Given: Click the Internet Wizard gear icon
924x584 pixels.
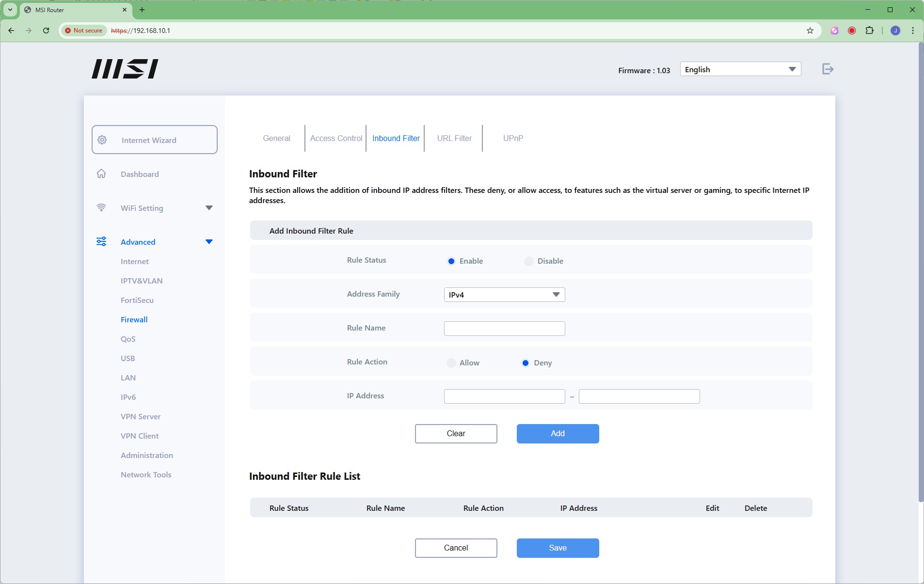Looking at the screenshot, I should pyautogui.click(x=102, y=140).
